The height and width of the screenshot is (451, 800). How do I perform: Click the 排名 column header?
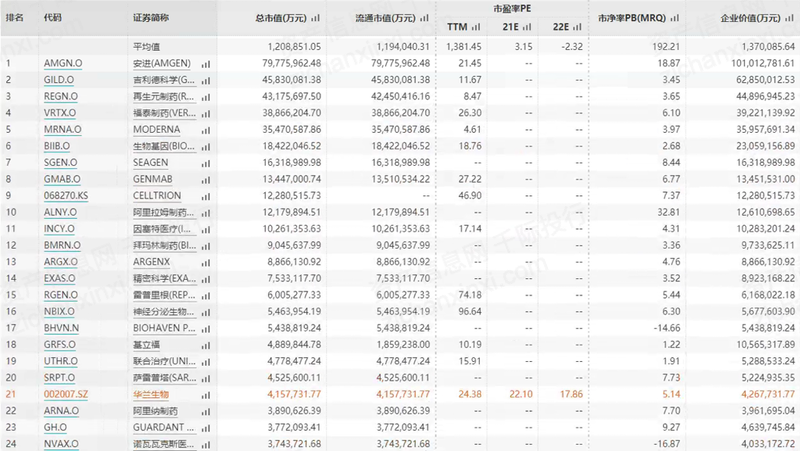(15, 18)
